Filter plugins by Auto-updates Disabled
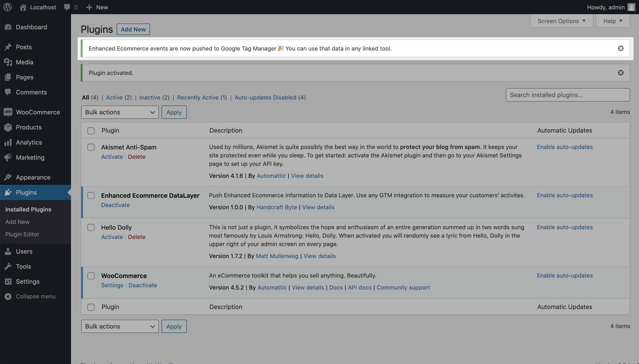Image resolution: width=639 pixels, height=364 pixels. (265, 97)
